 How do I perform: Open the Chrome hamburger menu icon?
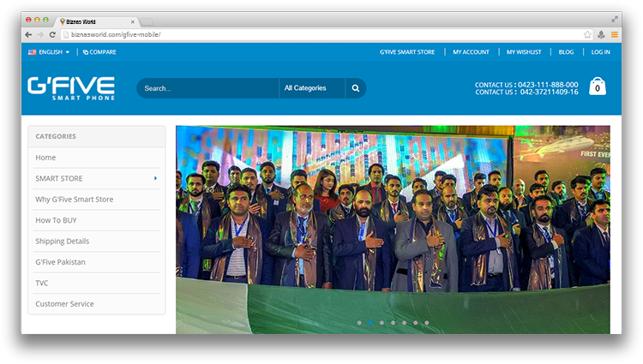tap(615, 34)
